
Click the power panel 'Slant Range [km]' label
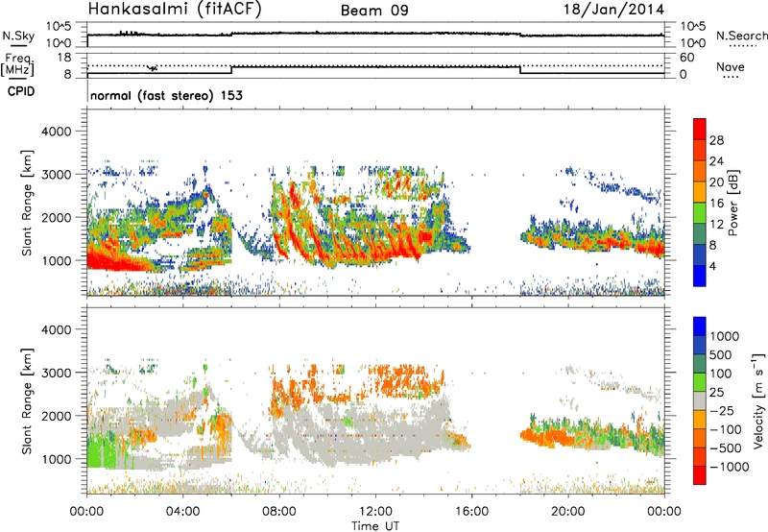(x=27, y=203)
